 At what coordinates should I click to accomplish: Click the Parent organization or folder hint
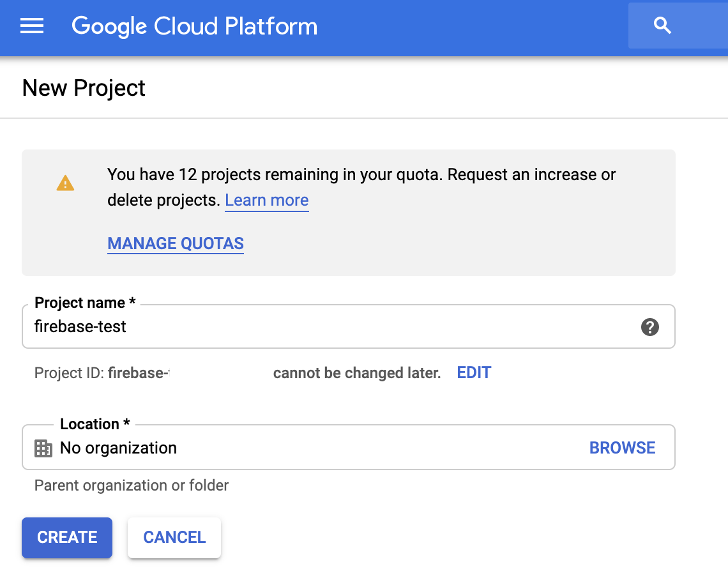(x=131, y=485)
